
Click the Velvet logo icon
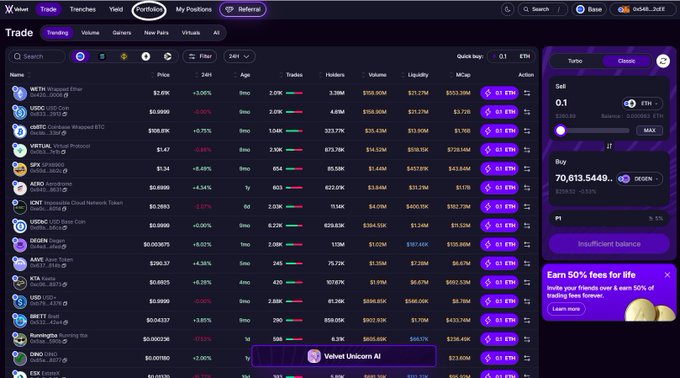click(9, 9)
